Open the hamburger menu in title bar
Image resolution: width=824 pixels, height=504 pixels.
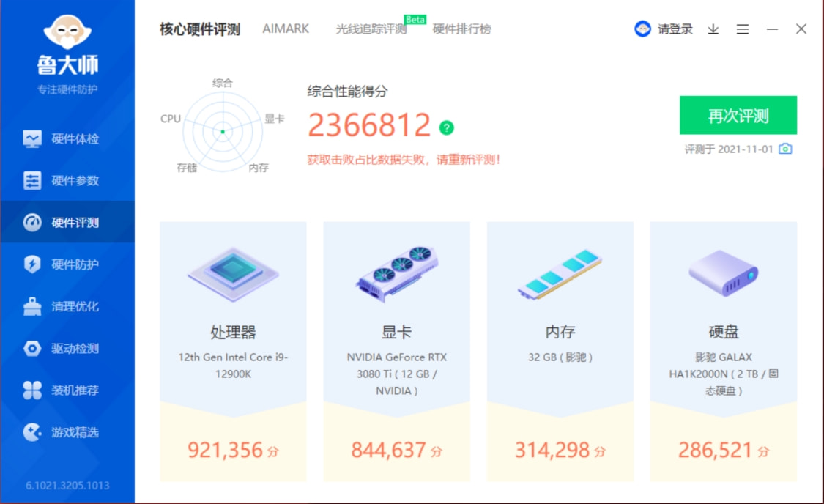coord(743,29)
